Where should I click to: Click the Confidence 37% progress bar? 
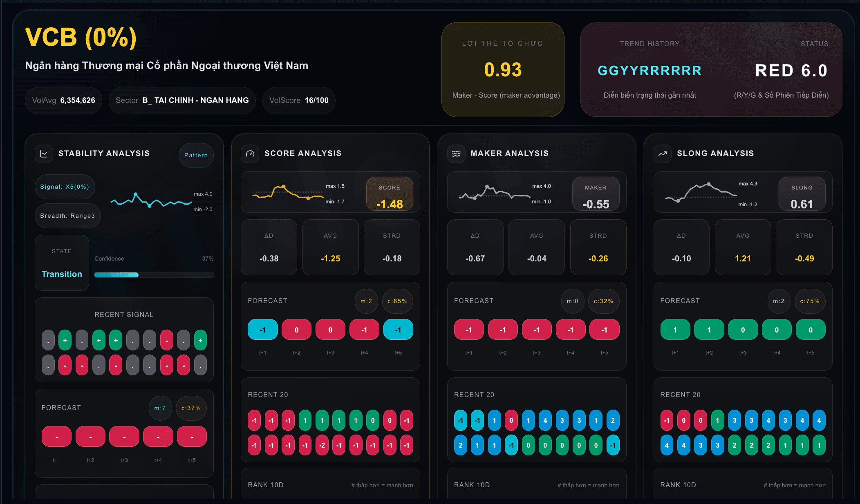click(154, 275)
